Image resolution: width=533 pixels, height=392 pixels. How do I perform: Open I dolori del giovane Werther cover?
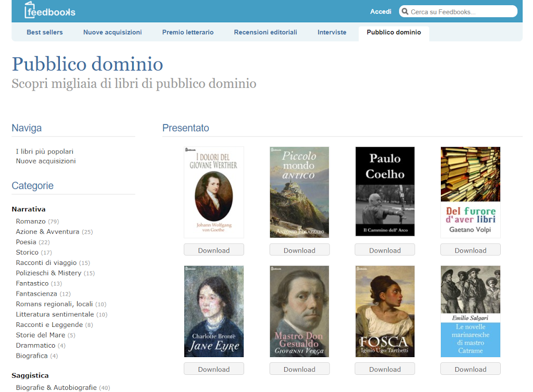[x=214, y=192]
